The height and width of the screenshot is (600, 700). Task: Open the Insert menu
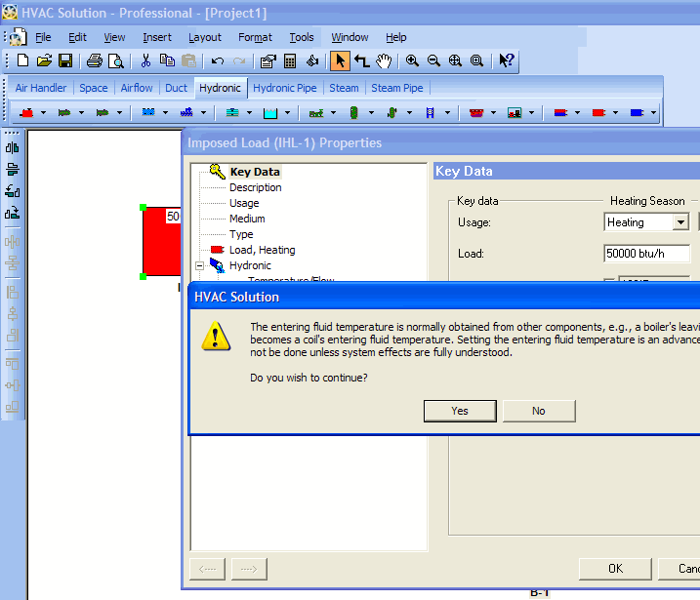point(157,37)
